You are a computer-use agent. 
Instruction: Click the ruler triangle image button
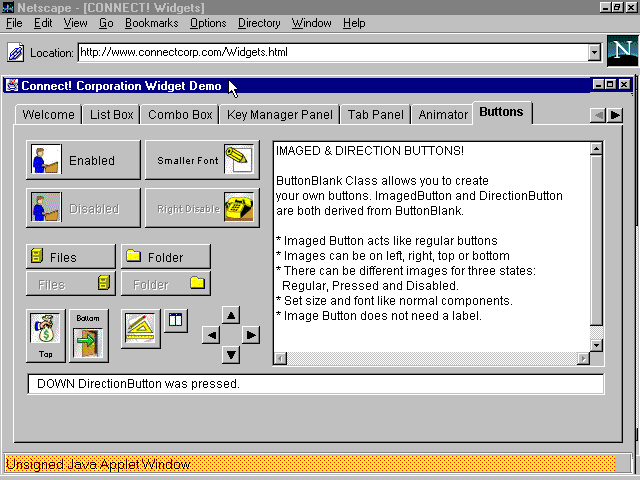141,328
